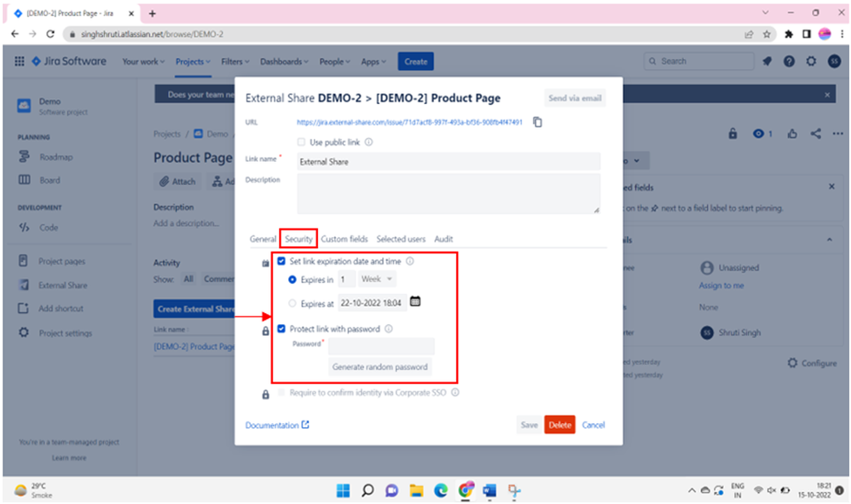Open the People dropdown menu
This screenshot has width=851, height=504.
click(x=334, y=62)
